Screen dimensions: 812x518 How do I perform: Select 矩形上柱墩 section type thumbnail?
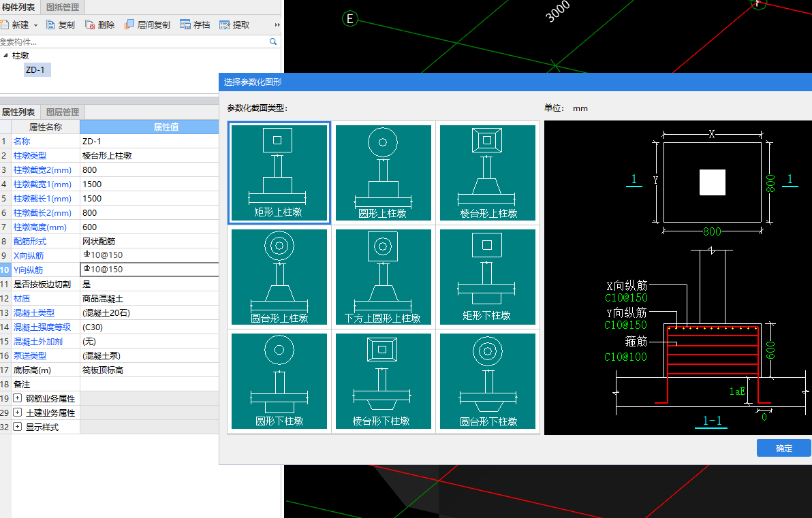(x=279, y=173)
